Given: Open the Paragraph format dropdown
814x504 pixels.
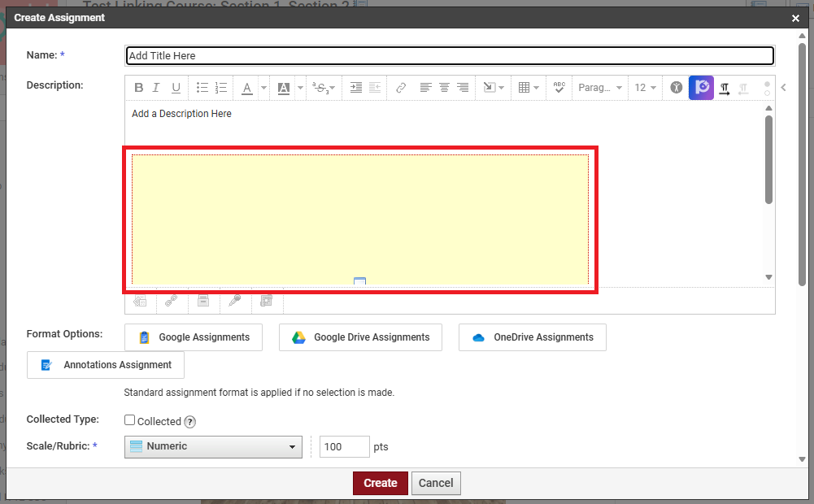Looking at the screenshot, I should [600, 88].
